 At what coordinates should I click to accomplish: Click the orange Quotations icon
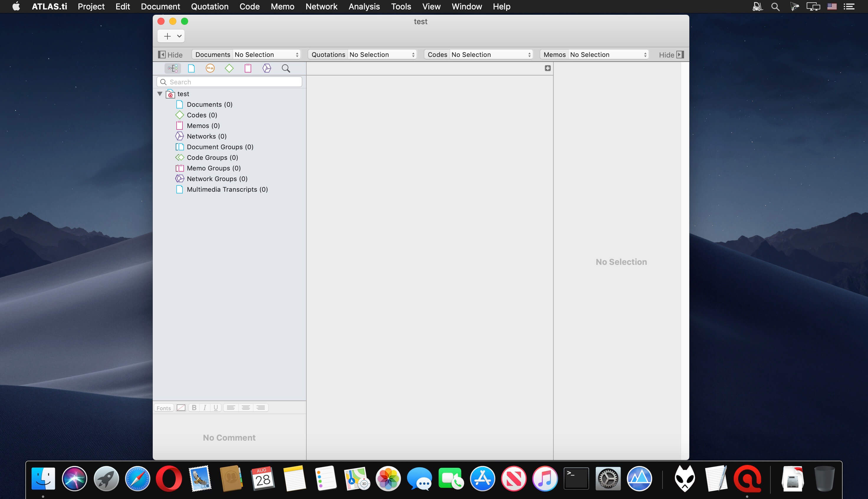[x=210, y=68]
